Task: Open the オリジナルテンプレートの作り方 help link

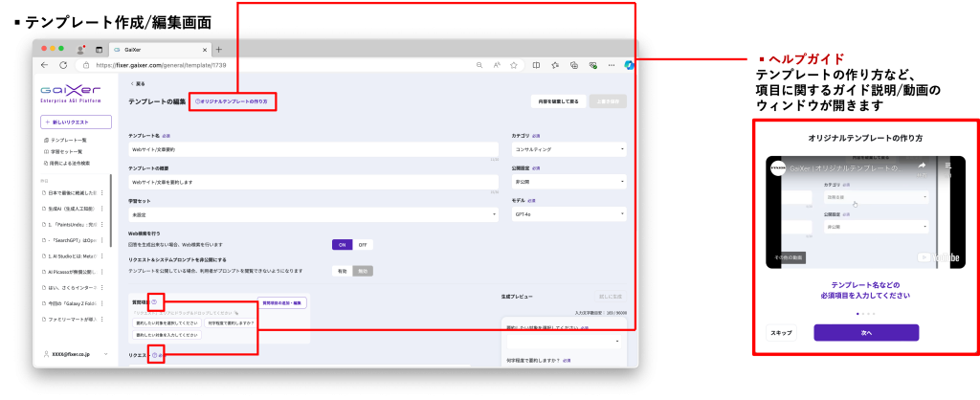Action: [x=232, y=100]
